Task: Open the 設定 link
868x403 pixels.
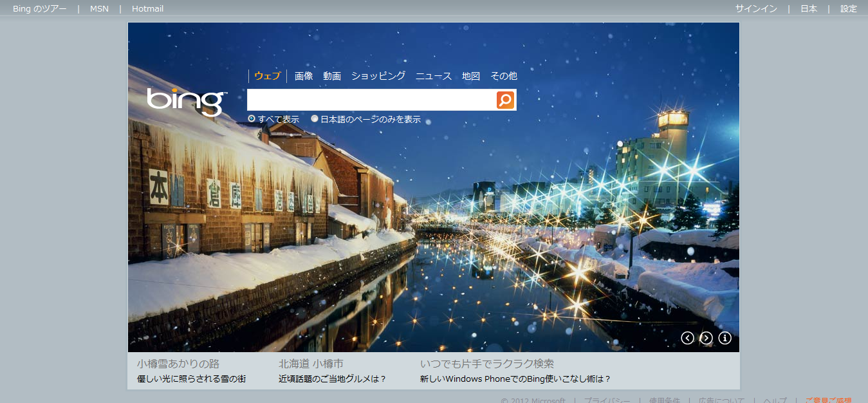Action: [x=849, y=9]
